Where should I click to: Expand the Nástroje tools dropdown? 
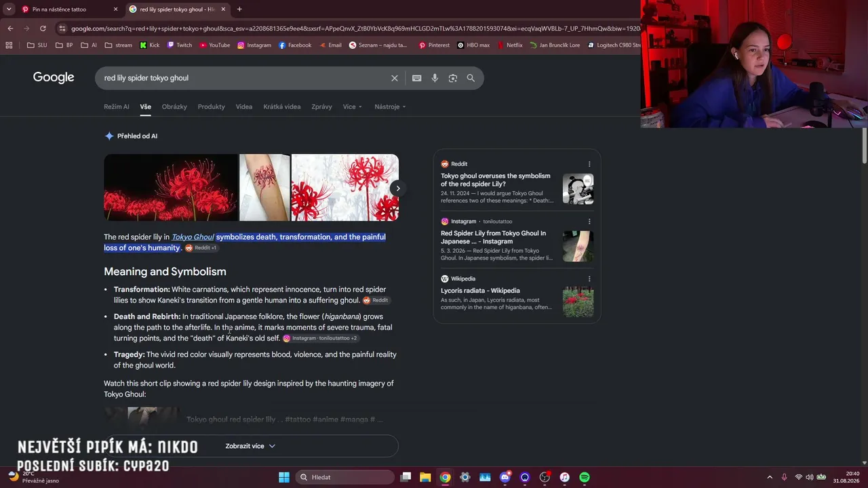(390, 106)
